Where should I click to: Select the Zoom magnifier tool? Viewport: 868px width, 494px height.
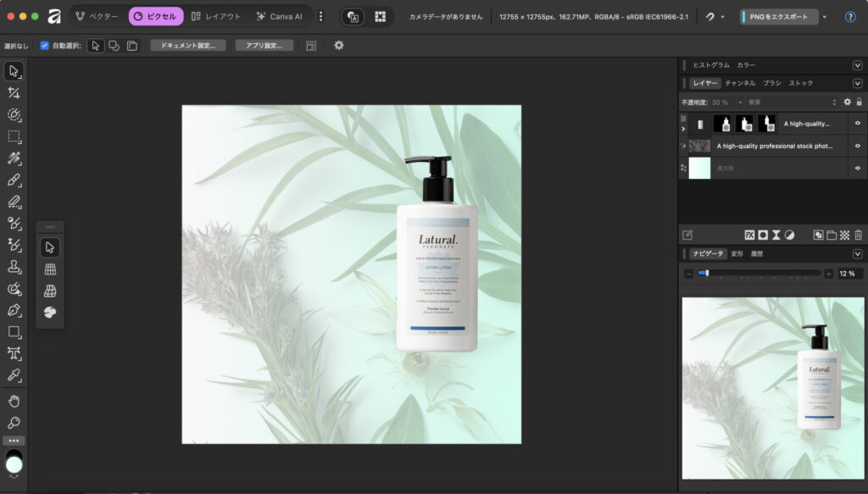pyautogui.click(x=14, y=422)
